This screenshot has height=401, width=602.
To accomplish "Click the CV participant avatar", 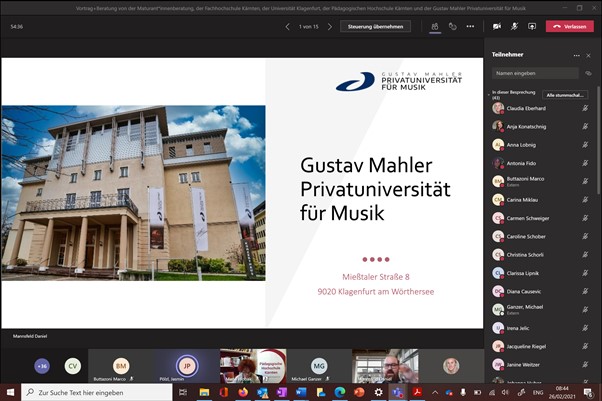I will [73, 366].
